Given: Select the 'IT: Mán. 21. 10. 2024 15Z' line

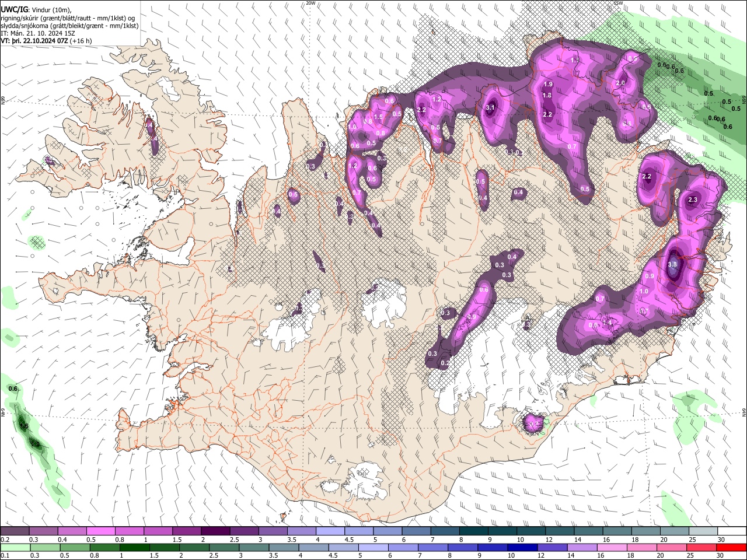Looking at the screenshot, I should (37, 33).
